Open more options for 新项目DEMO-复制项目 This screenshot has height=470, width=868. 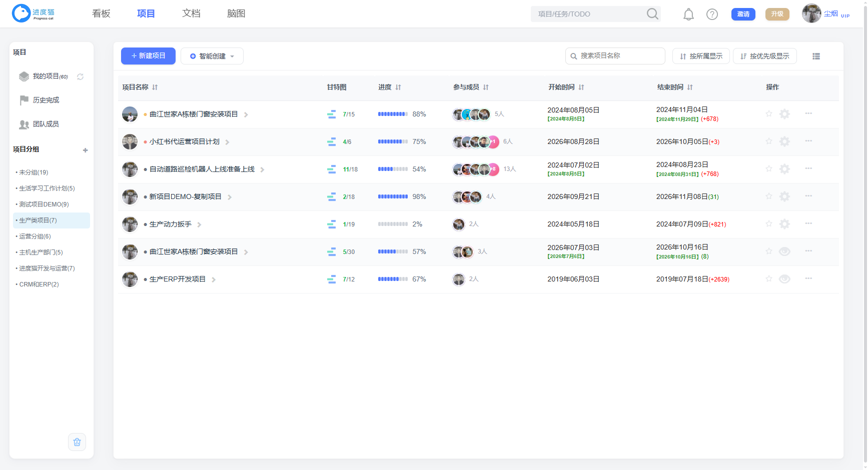[808, 196]
